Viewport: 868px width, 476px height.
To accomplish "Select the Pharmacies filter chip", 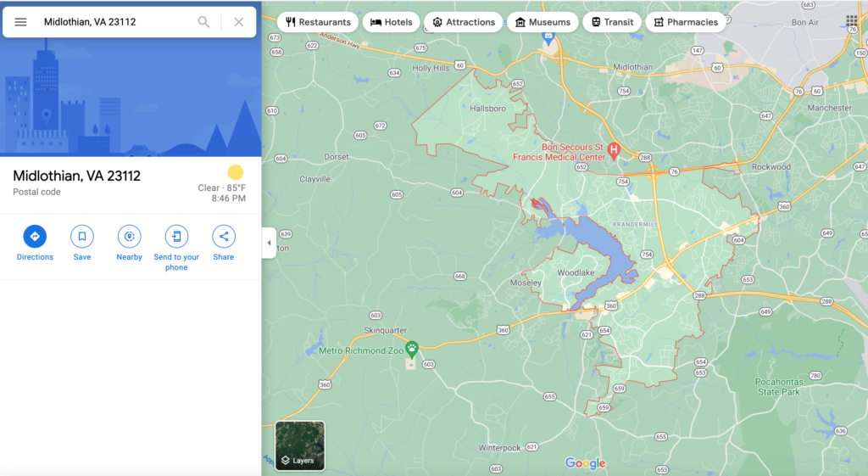I will [x=685, y=22].
